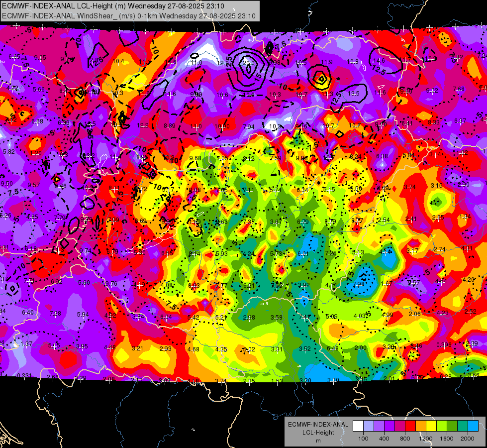
Task: Click the white swatch in the LCL-Height legend
Action: pos(358,426)
